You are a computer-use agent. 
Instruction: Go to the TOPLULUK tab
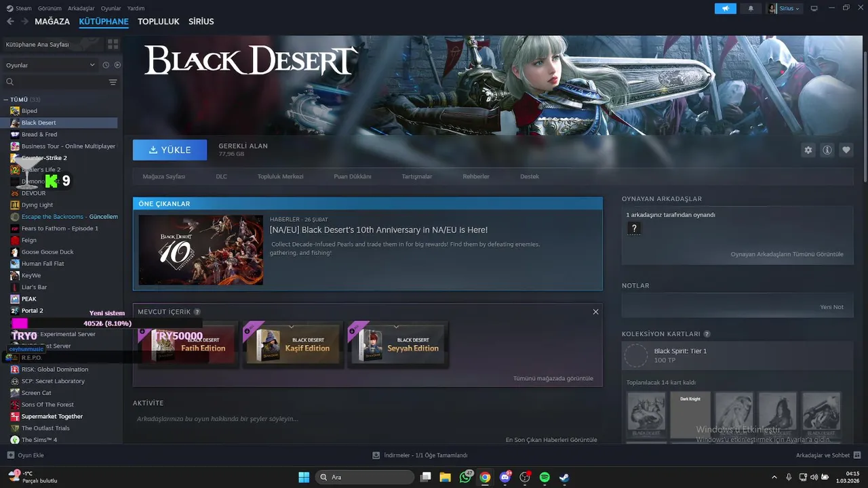coord(159,22)
